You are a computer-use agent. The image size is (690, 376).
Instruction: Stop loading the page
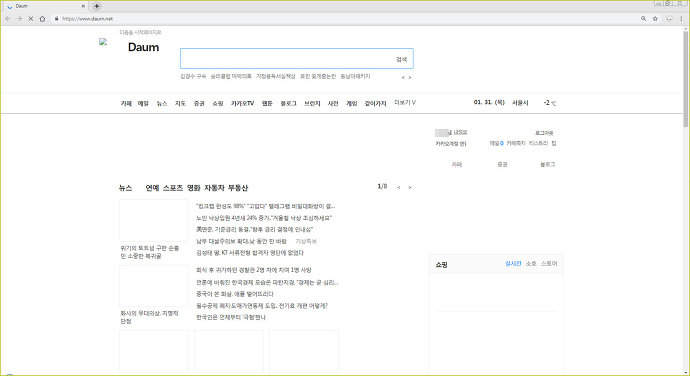pos(31,18)
